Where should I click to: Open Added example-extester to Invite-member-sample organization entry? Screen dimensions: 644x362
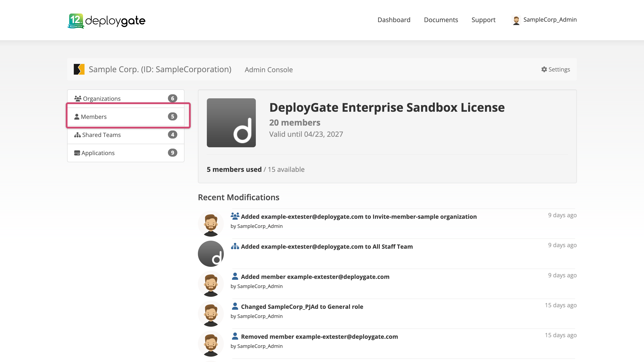(x=359, y=217)
